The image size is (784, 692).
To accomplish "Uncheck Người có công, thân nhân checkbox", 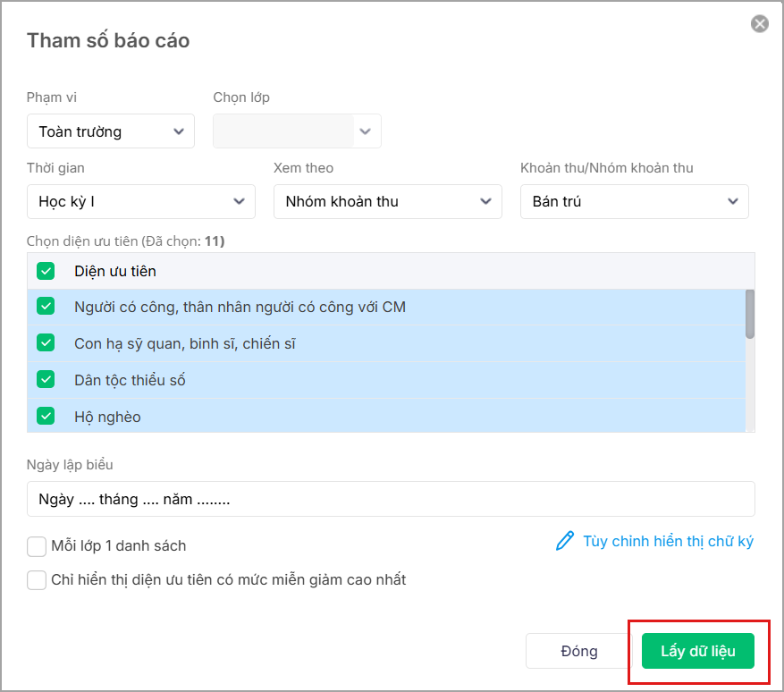I will coord(46,307).
